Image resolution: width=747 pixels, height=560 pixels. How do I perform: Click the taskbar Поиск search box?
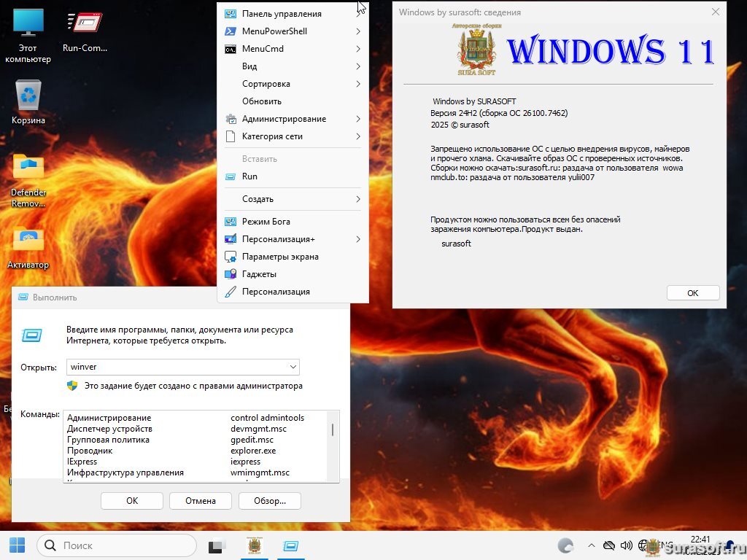coord(117,545)
